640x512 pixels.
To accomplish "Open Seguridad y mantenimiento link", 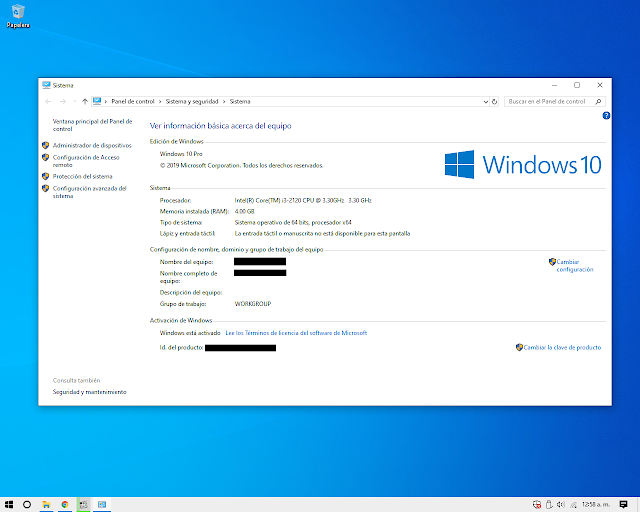I will [x=89, y=392].
